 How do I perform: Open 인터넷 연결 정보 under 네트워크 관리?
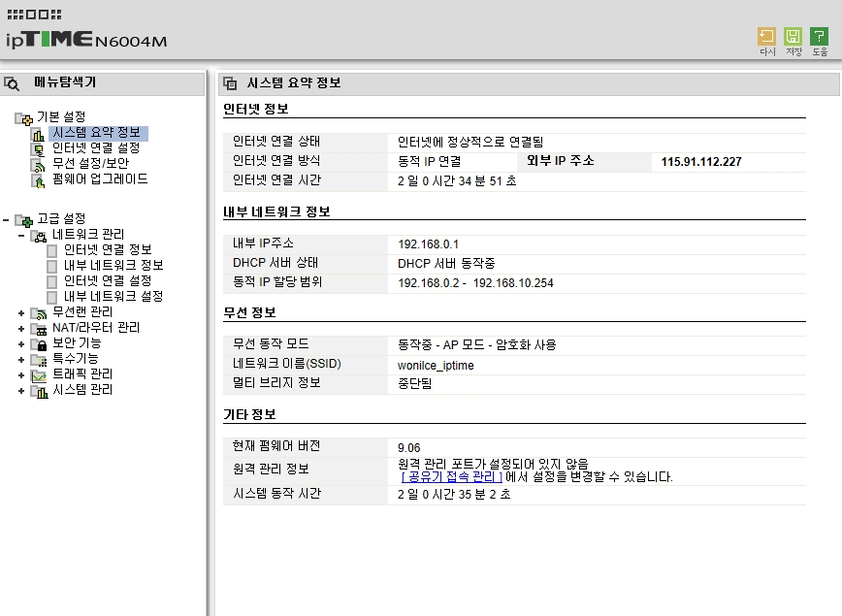tap(108, 249)
